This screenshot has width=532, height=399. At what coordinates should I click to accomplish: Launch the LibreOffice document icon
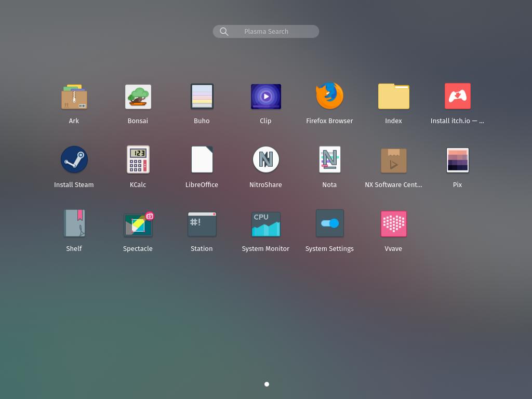(x=202, y=159)
